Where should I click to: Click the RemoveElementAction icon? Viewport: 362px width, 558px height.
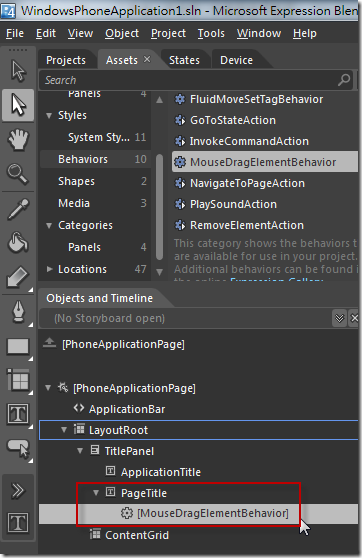click(180, 225)
